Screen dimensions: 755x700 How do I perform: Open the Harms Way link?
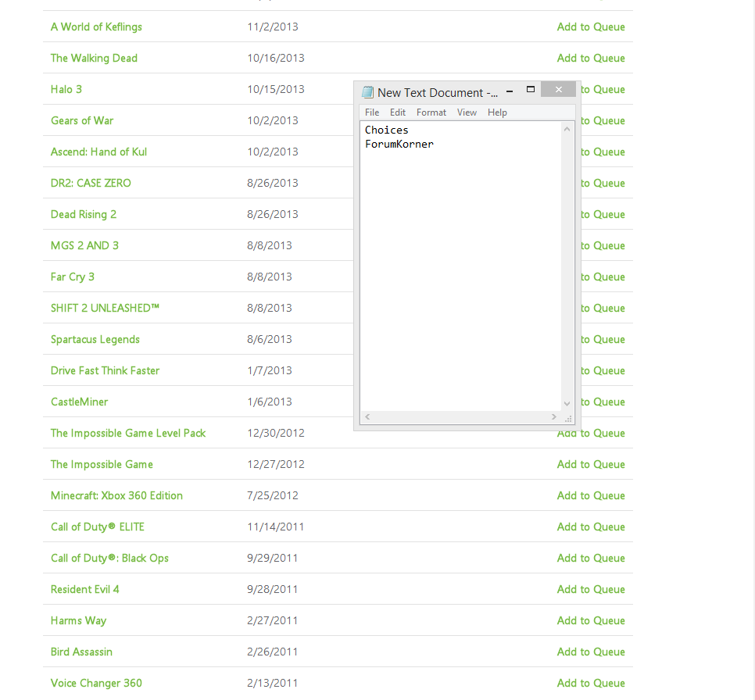tap(78, 621)
